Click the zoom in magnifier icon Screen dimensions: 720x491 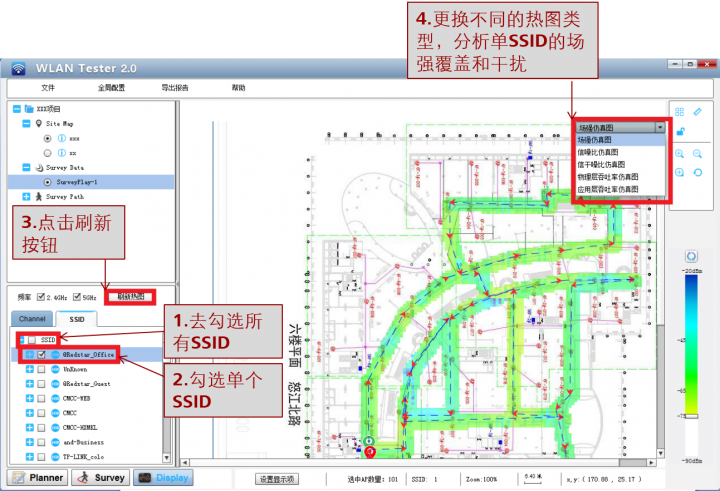[x=680, y=154]
